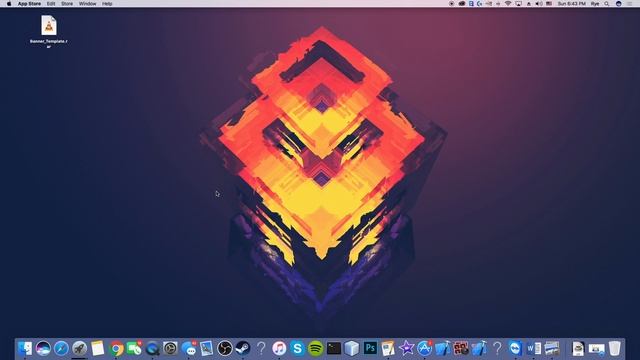Launch VirtualBox cube icon in Dock

[351, 348]
